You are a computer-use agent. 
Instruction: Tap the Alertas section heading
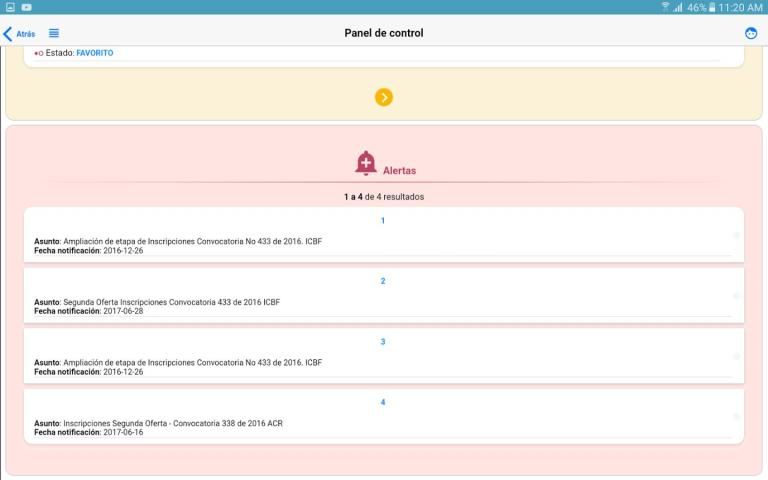pyautogui.click(x=399, y=171)
